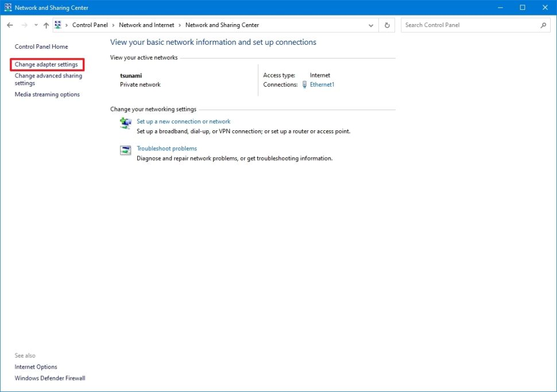Click the Set up a new connection icon
The image size is (557, 392).
point(126,123)
